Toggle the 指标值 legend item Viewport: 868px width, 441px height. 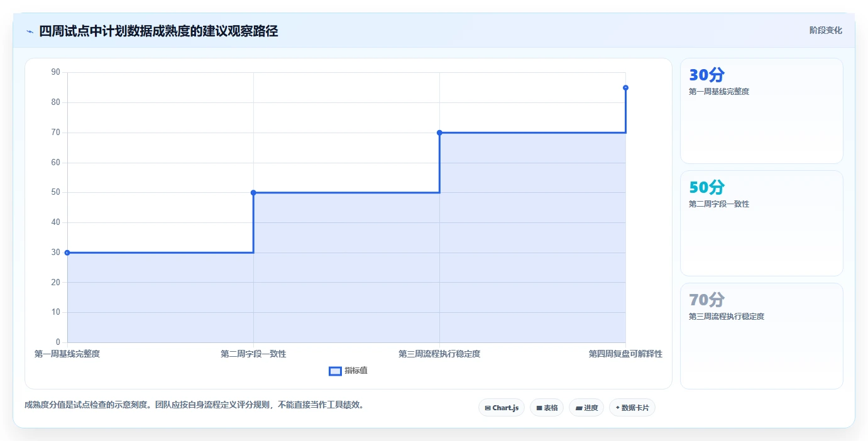(348, 371)
